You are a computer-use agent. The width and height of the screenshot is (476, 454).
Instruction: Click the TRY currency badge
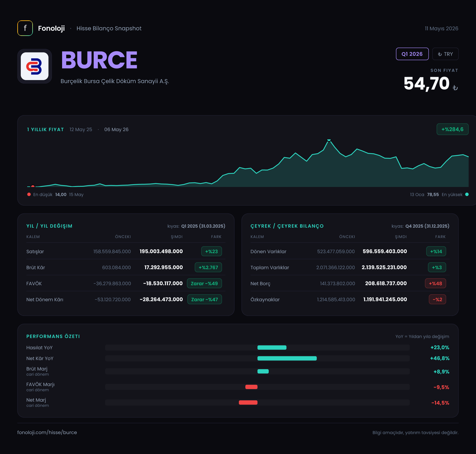(445, 54)
